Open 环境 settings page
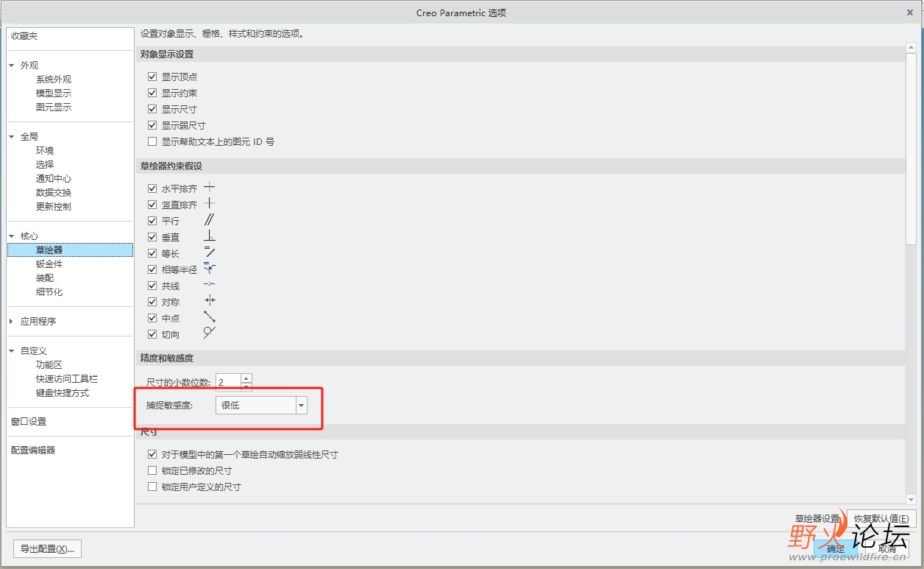This screenshot has width=924, height=569. 45,151
